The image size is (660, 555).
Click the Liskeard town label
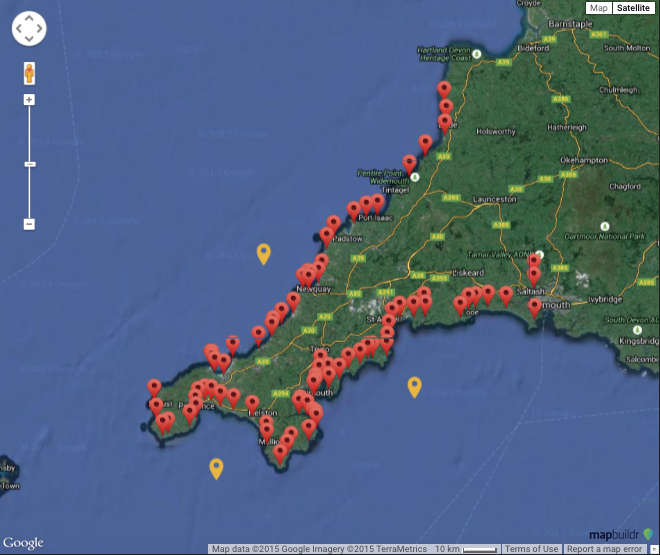(468, 273)
